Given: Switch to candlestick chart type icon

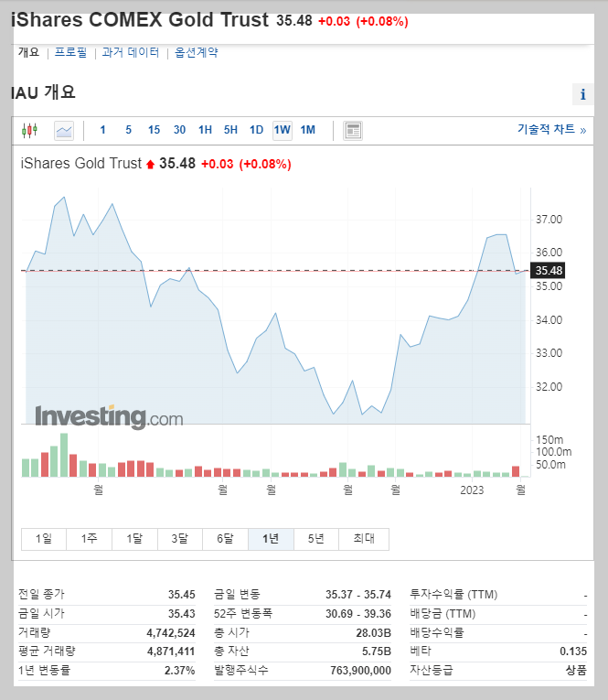Looking at the screenshot, I should (x=29, y=130).
